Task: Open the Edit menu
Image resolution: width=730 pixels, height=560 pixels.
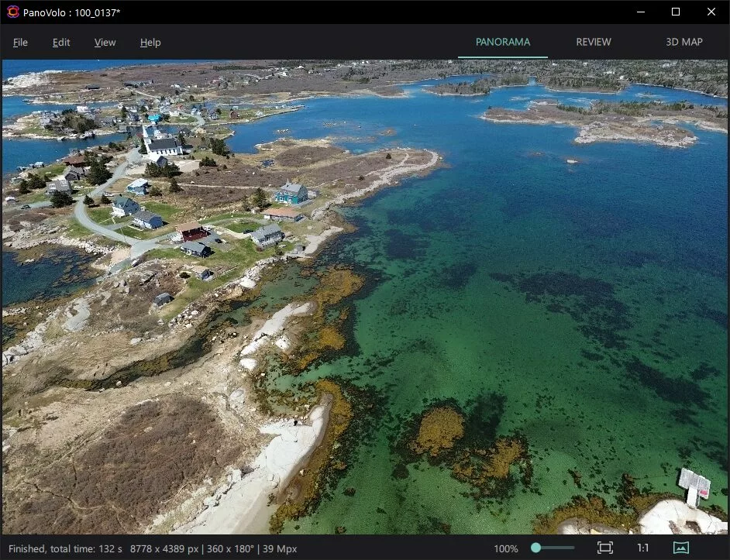Action: [61, 43]
